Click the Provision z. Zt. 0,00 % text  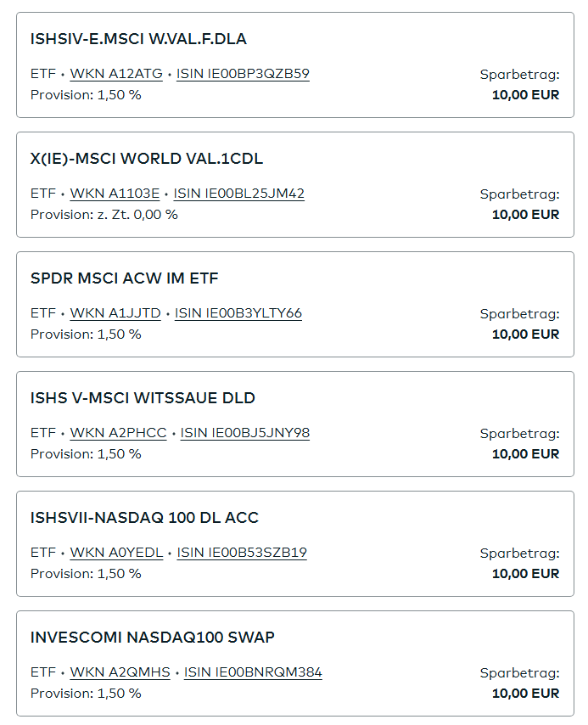pyautogui.click(x=104, y=215)
